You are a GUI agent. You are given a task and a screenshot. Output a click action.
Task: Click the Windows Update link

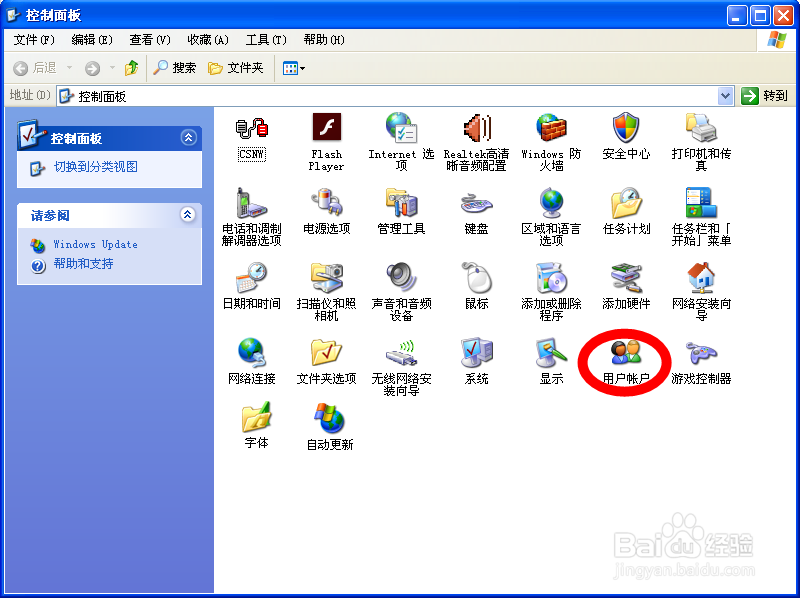pos(95,244)
